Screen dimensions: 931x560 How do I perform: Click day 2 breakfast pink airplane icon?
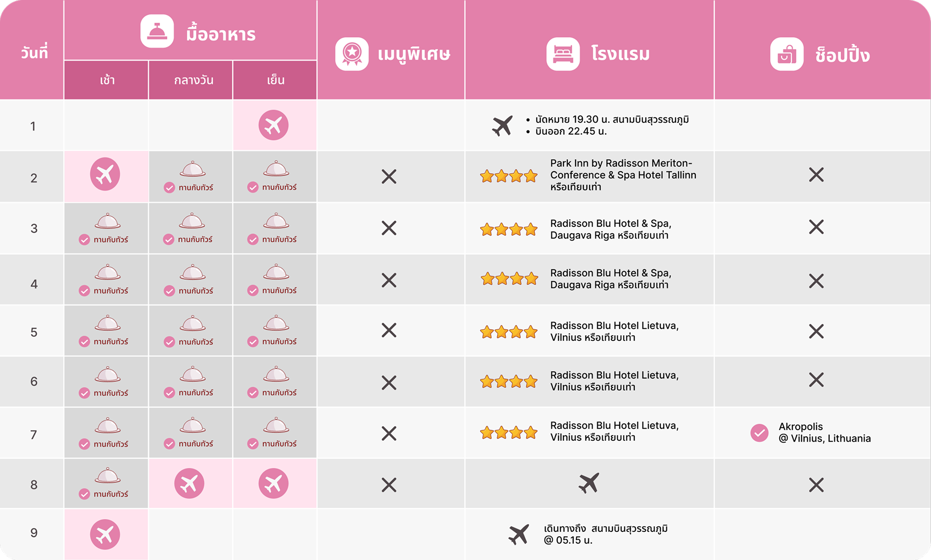click(x=105, y=174)
